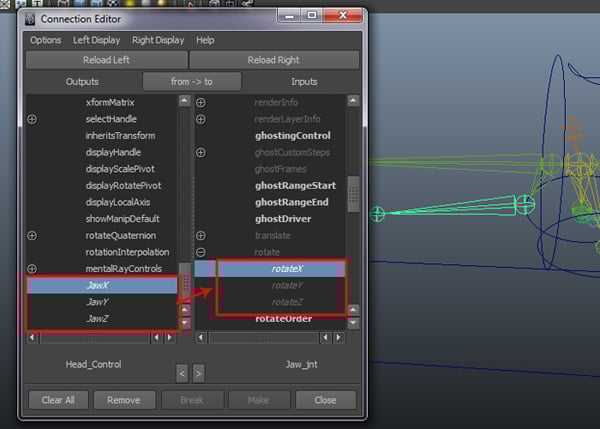Select rotateOrder in the Inputs list
The image size is (600, 429).
tap(283, 319)
